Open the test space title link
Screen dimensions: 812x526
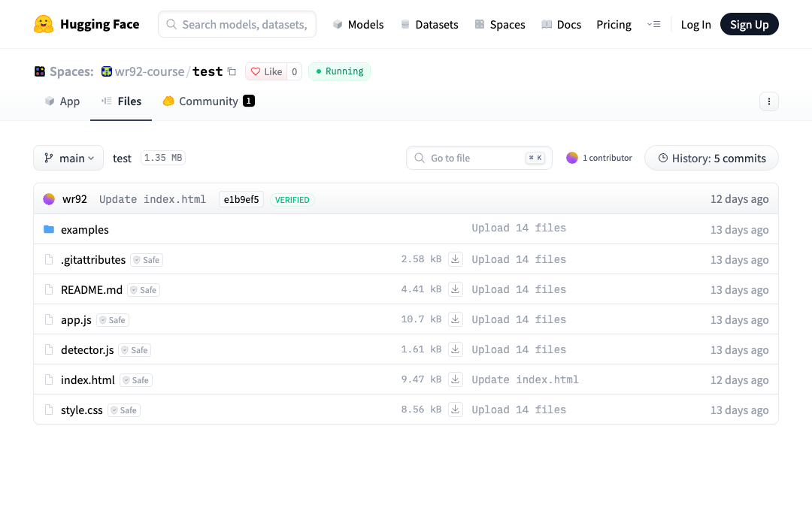click(x=208, y=71)
